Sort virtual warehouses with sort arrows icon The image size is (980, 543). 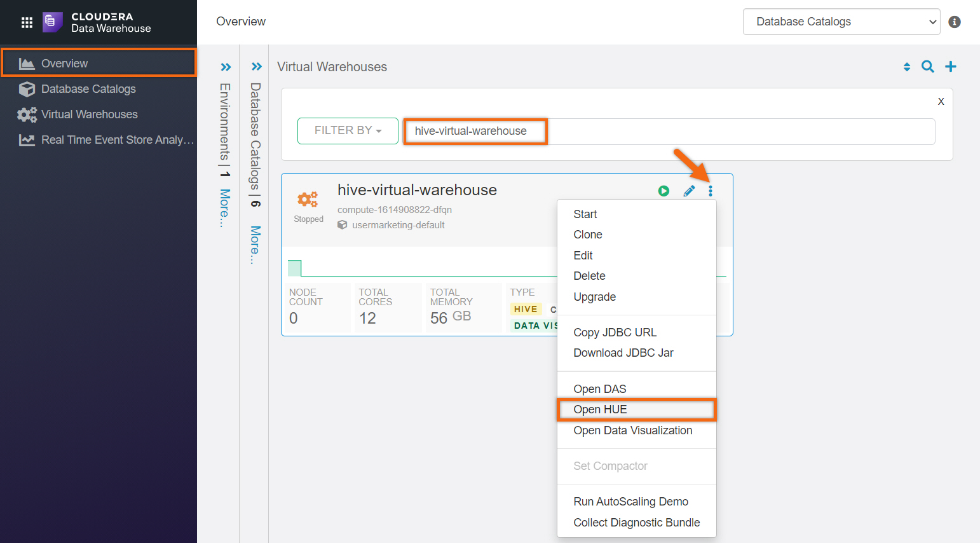[907, 67]
